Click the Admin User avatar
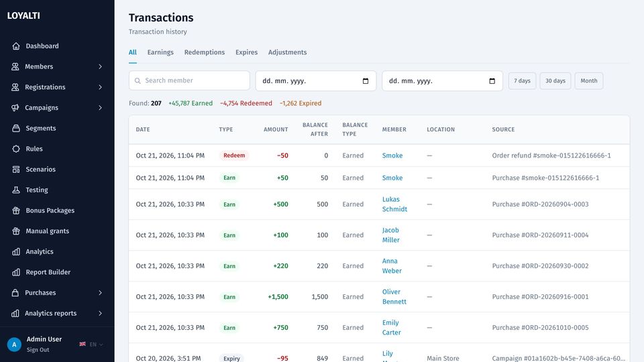 click(14, 345)
